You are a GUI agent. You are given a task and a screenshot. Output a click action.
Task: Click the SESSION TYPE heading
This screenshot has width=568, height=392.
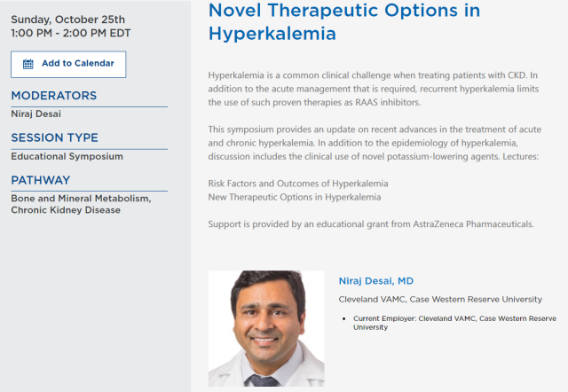(x=55, y=137)
